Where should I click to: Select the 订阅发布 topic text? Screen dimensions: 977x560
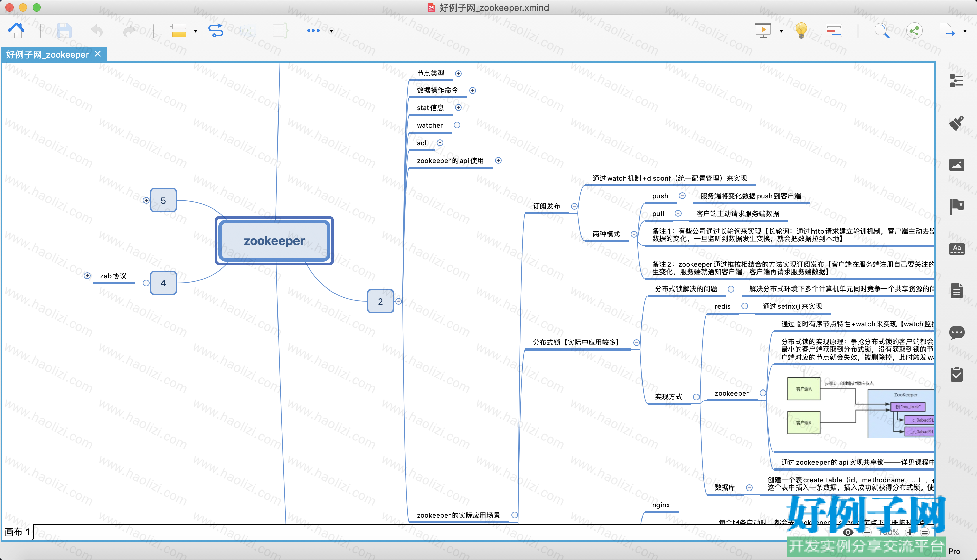(547, 206)
